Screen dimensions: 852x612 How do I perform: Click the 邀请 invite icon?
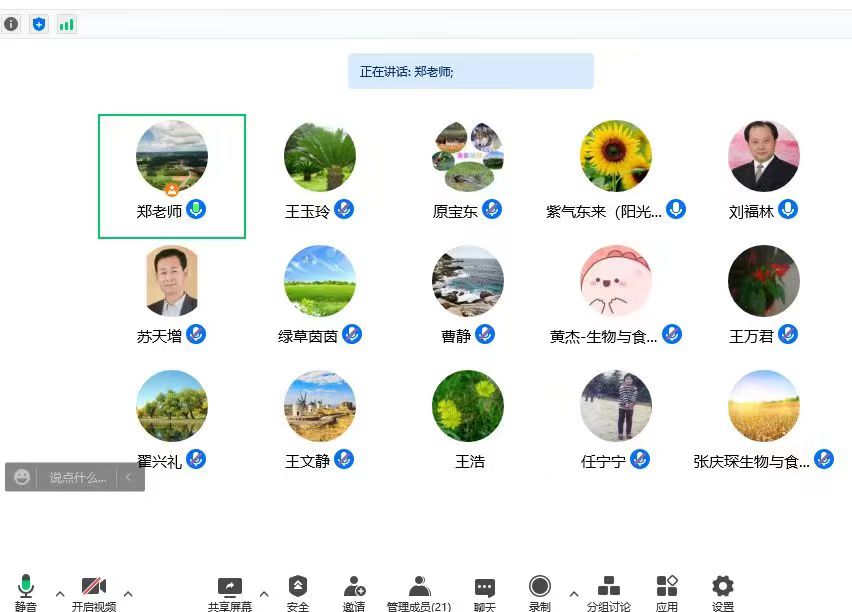354,589
